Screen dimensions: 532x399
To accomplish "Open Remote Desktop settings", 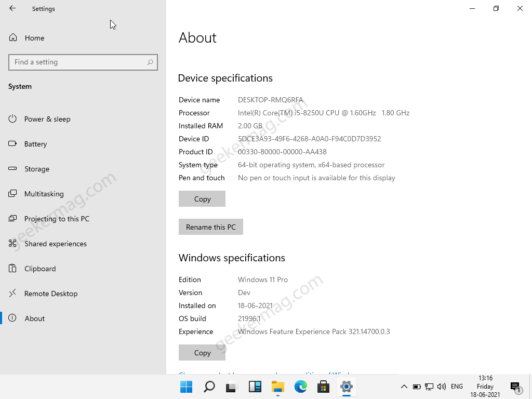I will tap(43, 294).
